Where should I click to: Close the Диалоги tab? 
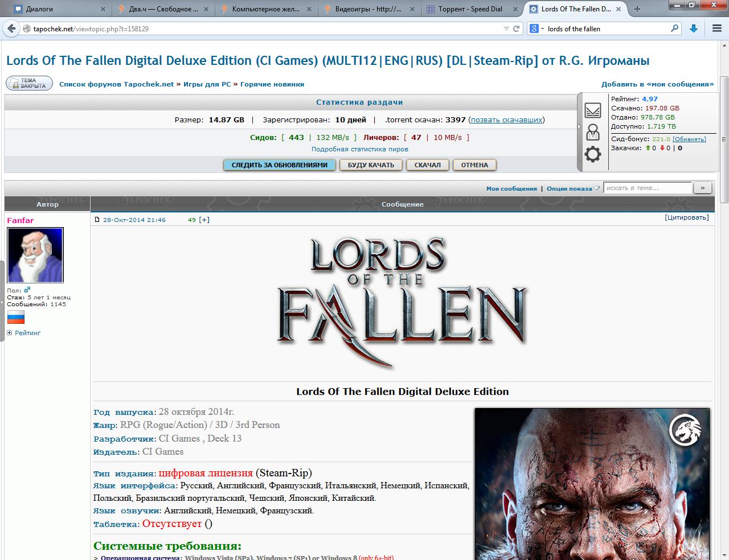pos(103,9)
